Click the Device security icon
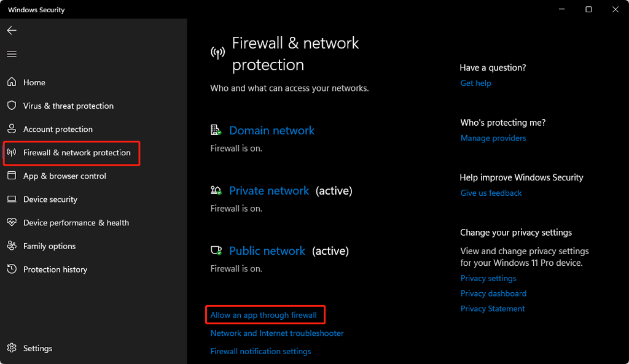The height and width of the screenshot is (364, 629). (12, 199)
